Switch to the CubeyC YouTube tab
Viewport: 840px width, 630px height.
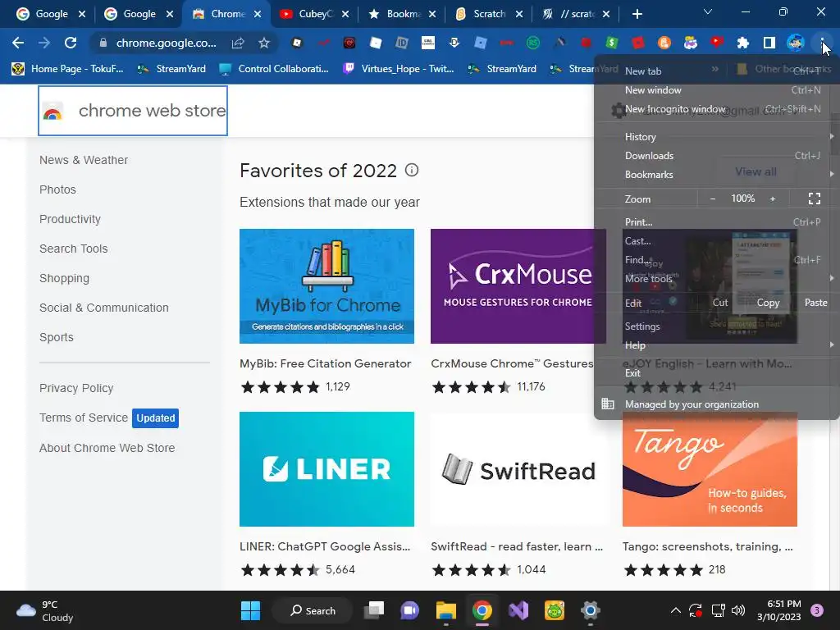(315, 14)
